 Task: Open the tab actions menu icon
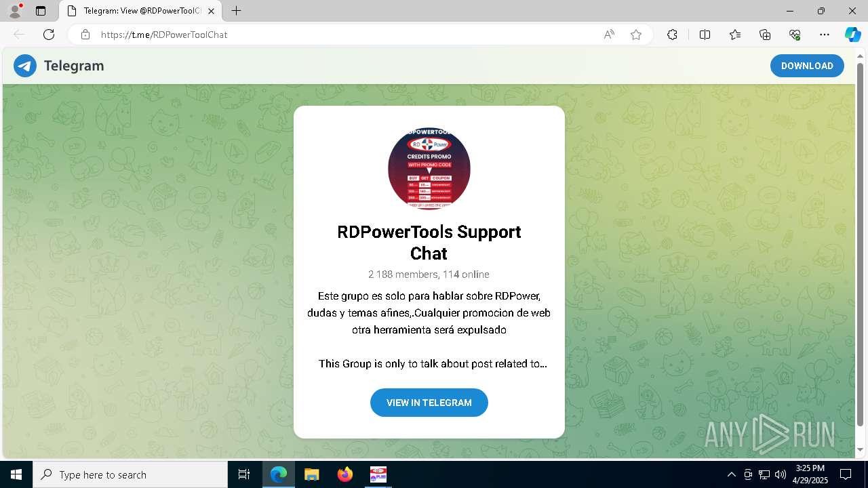41,11
